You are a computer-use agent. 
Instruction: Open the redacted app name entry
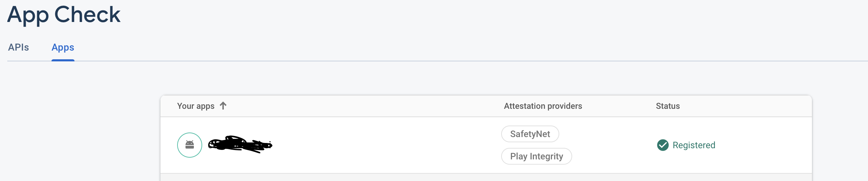point(240,144)
